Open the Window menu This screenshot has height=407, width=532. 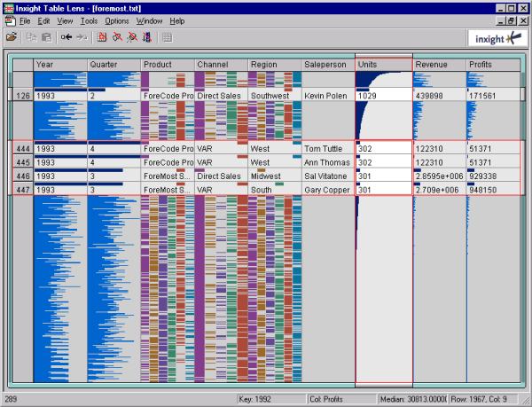pos(149,21)
